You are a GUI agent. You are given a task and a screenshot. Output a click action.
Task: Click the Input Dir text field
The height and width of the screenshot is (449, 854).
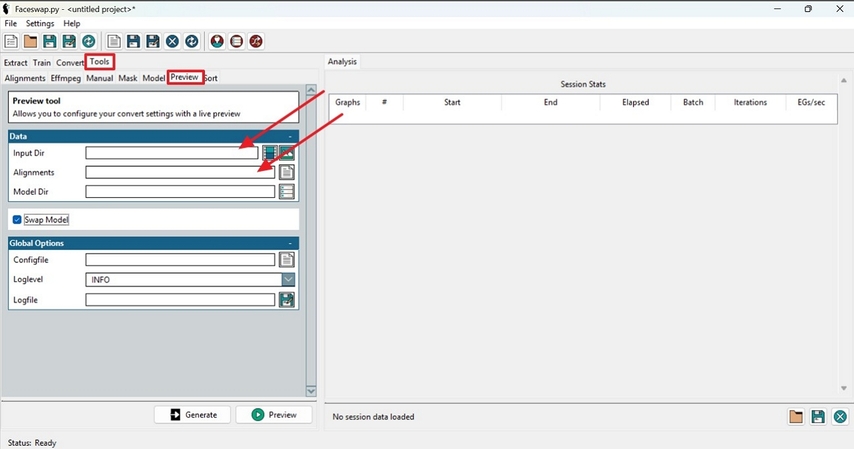pyautogui.click(x=172, y=153)
